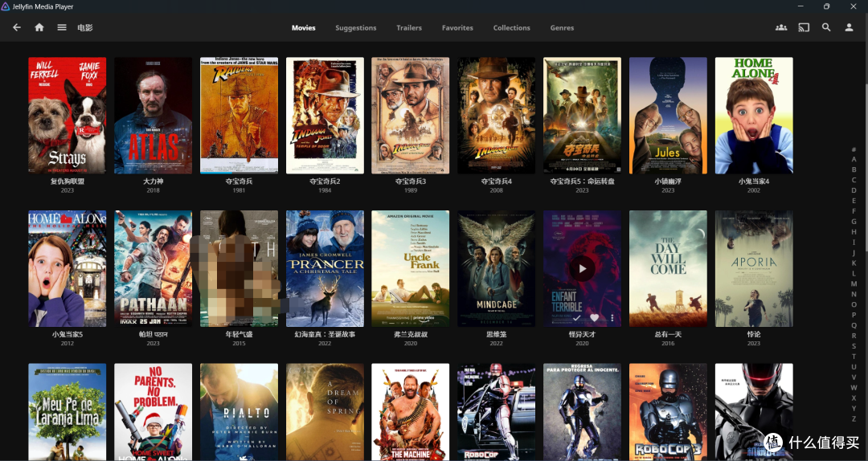The image size is (868, 461).
Task: Click the year 2008 under 夺宝奇兵4
Action: tap(496, 190)
